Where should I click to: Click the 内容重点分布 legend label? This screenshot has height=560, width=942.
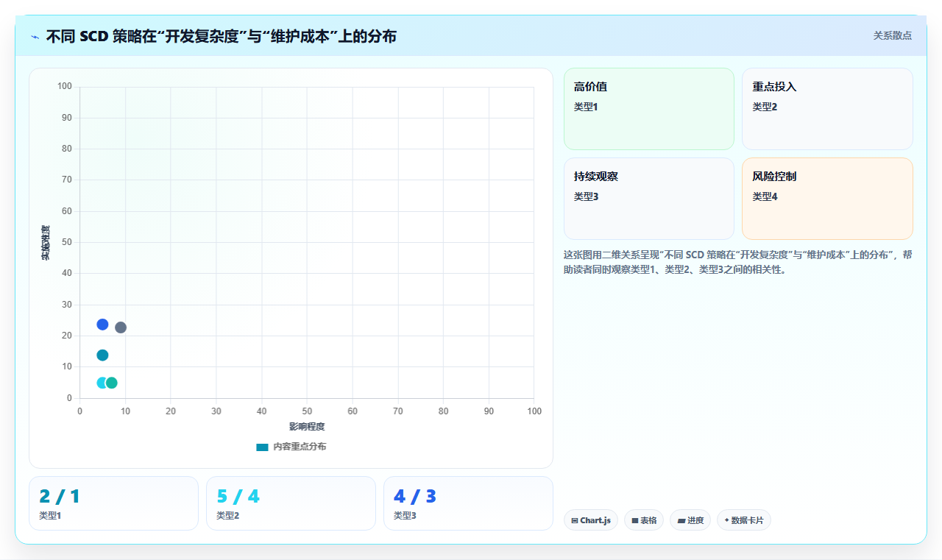click(x=300, y=447)
